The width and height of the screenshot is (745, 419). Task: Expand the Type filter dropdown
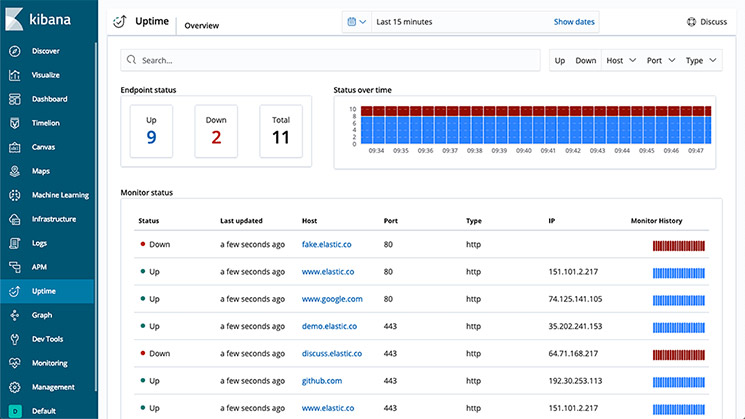(x=701, y=60)
